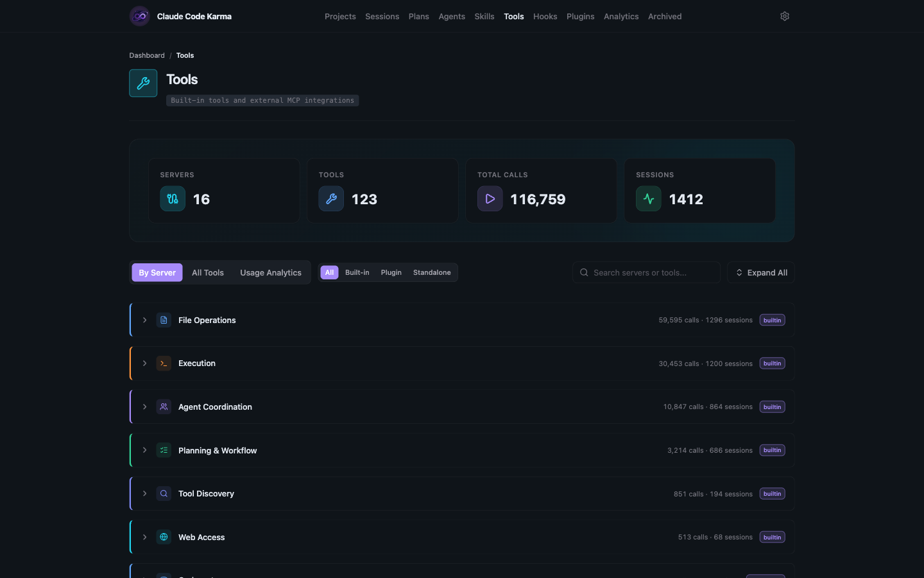This screenshot has width=924, height=578.
Task: Open the Analytics navigation item
Action: coord(620,16)
